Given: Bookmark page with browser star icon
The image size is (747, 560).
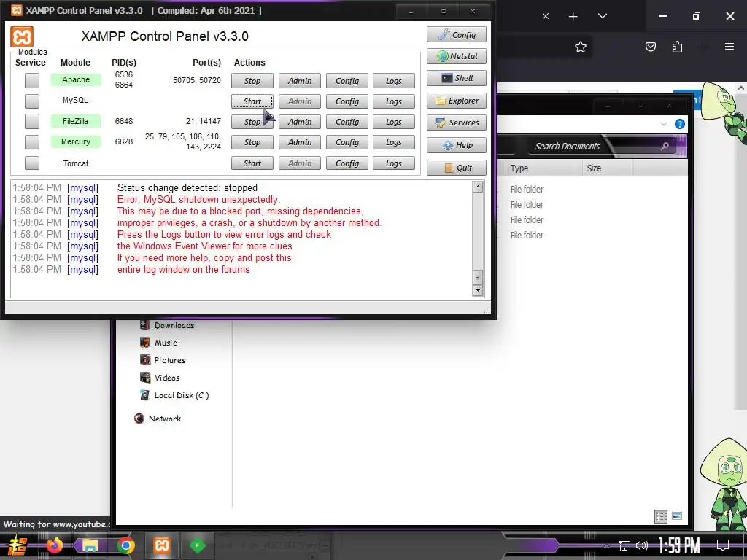Looking at the screenshot, I should point(580,47).
